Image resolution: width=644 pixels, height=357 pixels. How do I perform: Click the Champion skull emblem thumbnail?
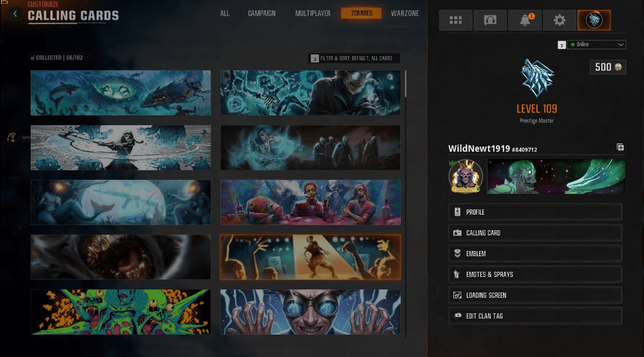(x=465, y=176)
